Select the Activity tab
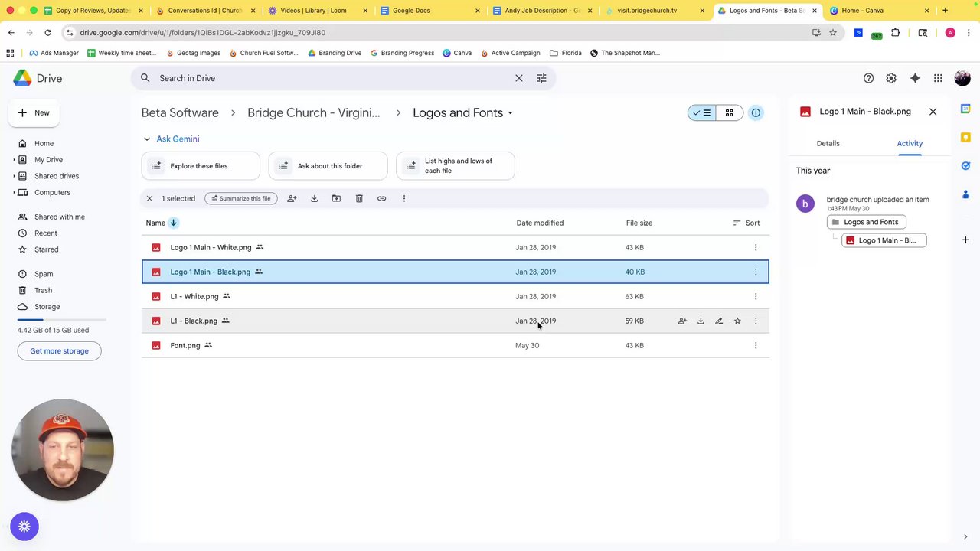Screen dimensions: 980x551 910,143
